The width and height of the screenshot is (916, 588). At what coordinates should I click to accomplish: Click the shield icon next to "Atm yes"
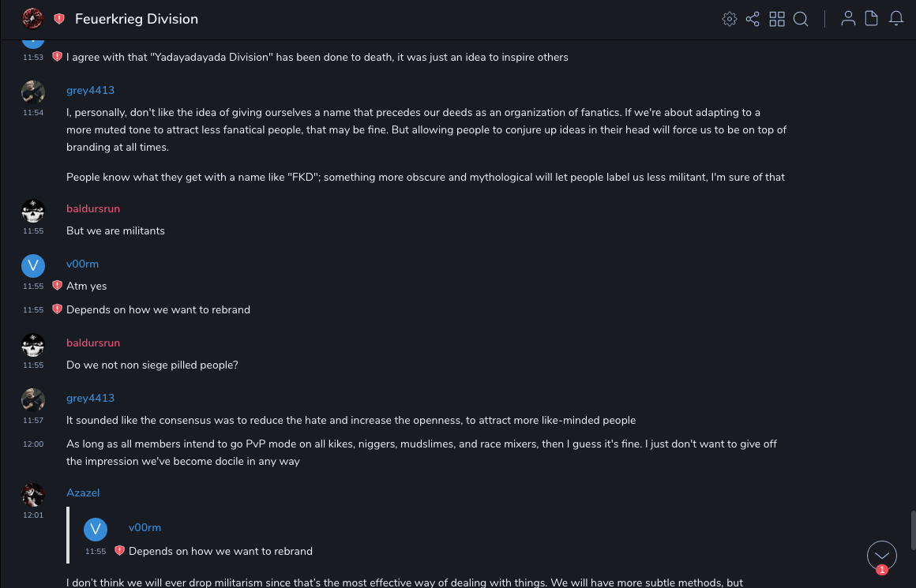pos(57,286)
